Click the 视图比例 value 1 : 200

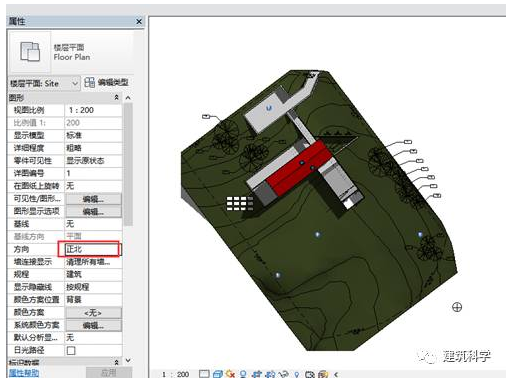[93, 110]
